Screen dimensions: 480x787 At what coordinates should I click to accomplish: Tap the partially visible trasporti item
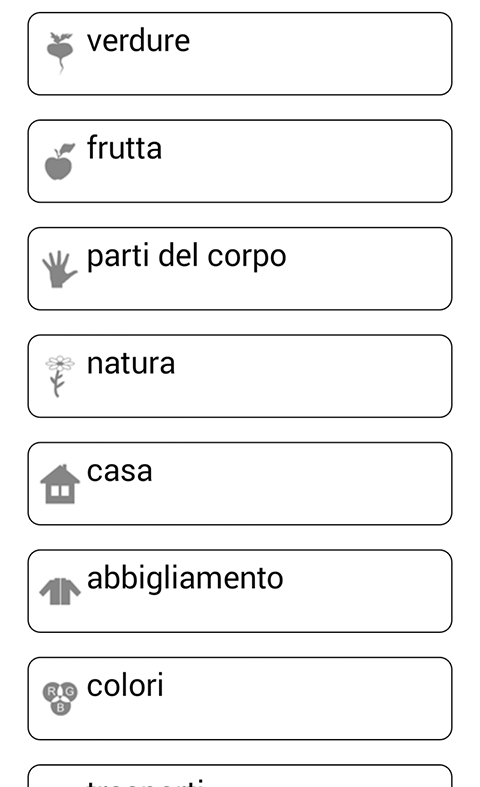[x=240, y=776]
